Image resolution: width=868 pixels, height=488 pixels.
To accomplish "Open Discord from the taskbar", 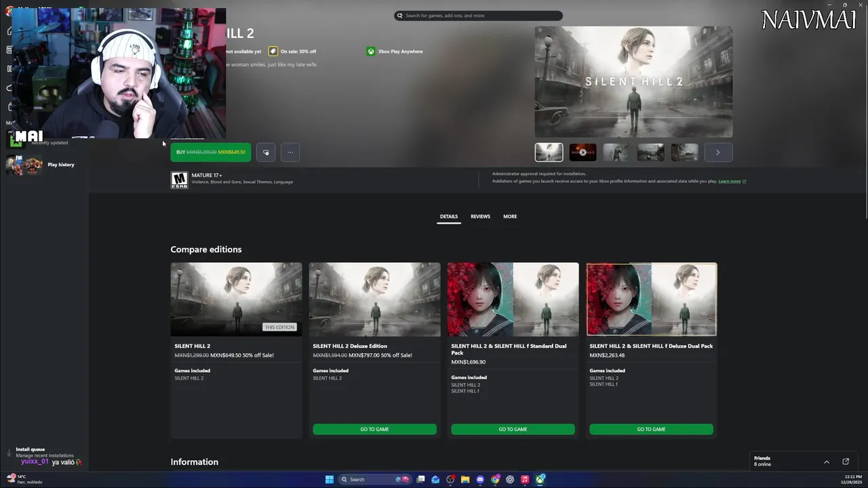I will 480,479.
